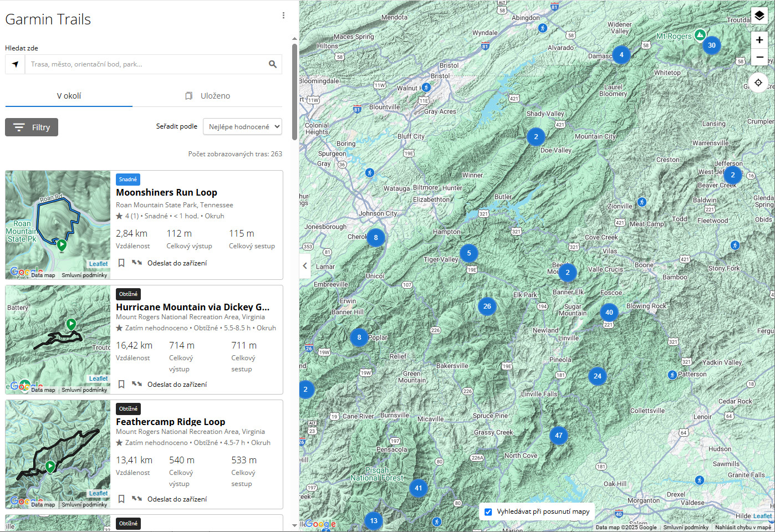The image size is (775, 532).
Task: Bookmark the Hurricane Mountain trail
Action: point(121,384)
